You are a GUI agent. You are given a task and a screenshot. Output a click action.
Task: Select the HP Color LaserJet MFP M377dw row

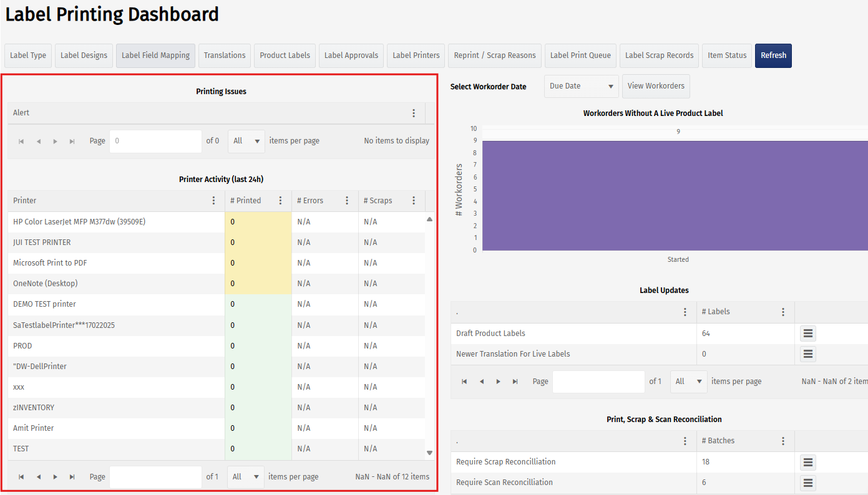pos(217,222)
